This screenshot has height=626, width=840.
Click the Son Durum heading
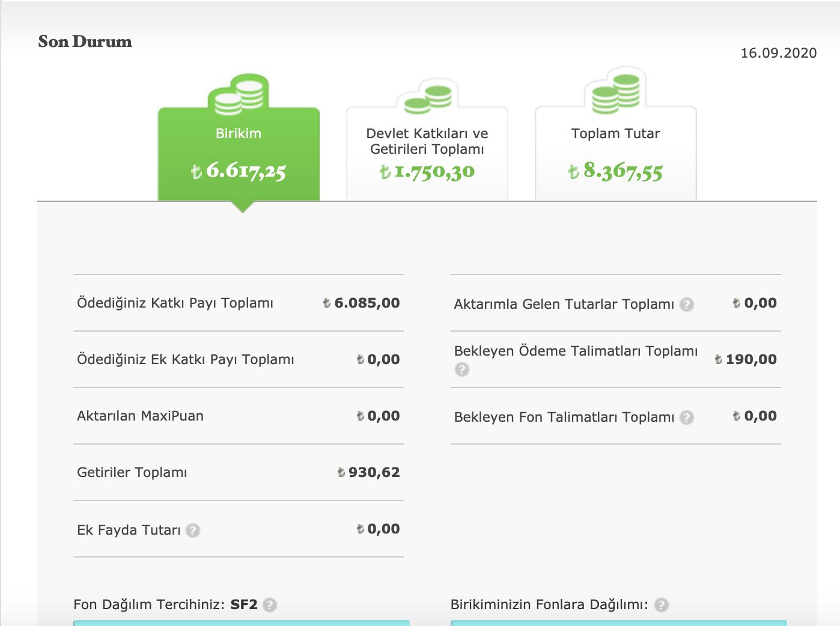pos(85,41)
